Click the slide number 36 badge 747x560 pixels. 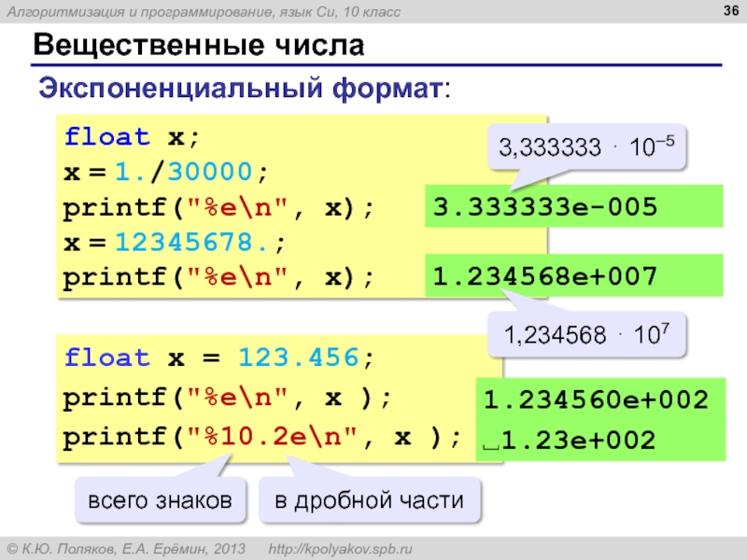pyautogui.click(x=726, y=12)
